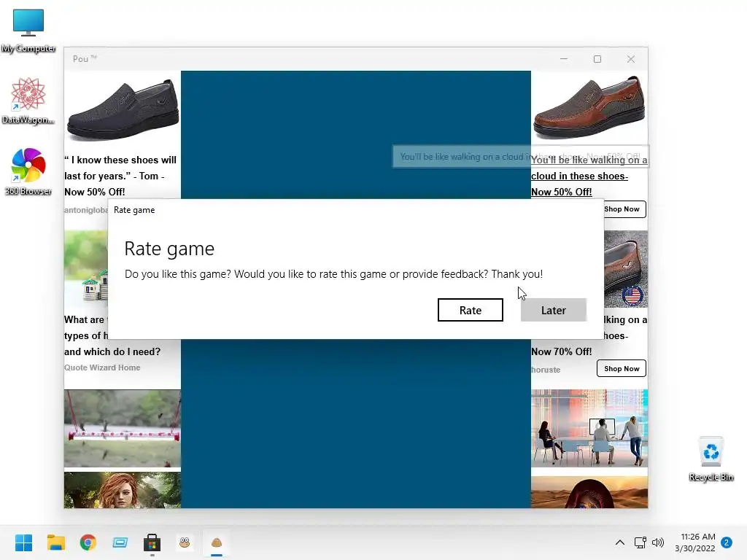Close the Pou window
The image size is (747, 560).
point(631,59)
